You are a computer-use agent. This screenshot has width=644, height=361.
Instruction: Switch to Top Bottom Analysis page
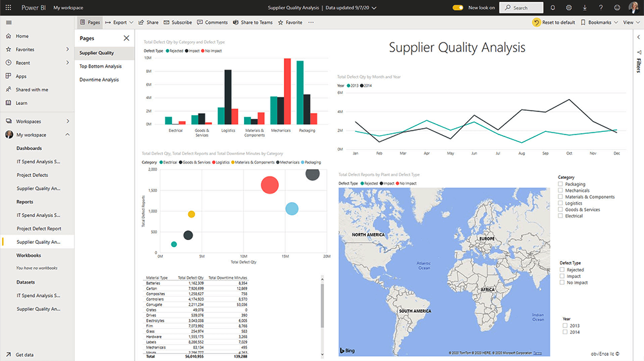[100, 66]
